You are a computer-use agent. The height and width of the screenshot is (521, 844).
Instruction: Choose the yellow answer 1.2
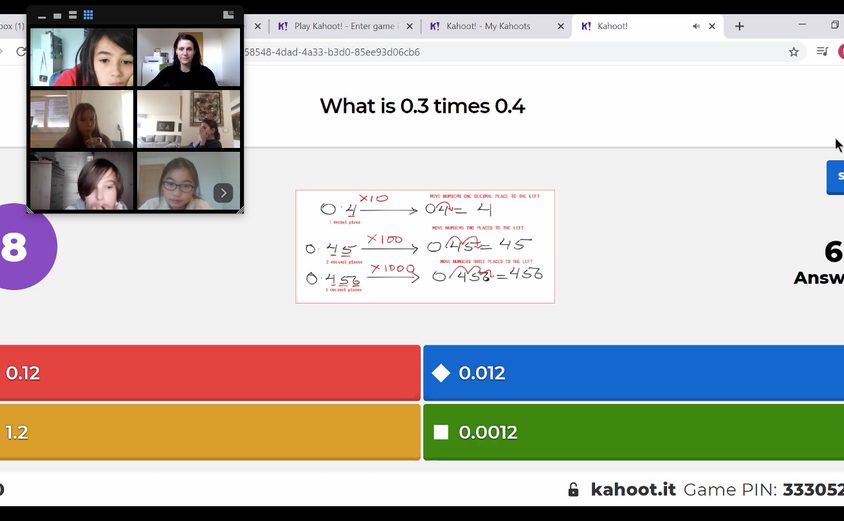coord(208,432)
